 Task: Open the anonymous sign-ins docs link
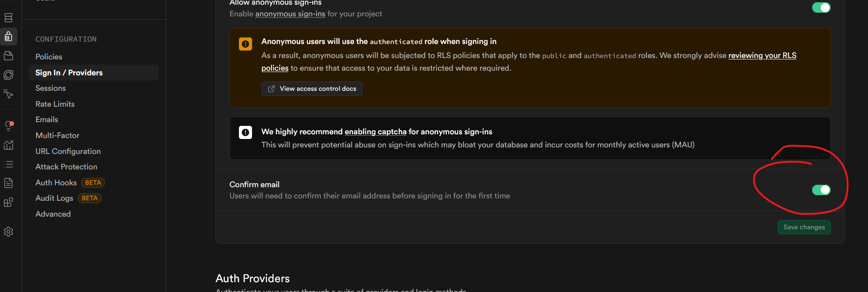coord(290,14)
